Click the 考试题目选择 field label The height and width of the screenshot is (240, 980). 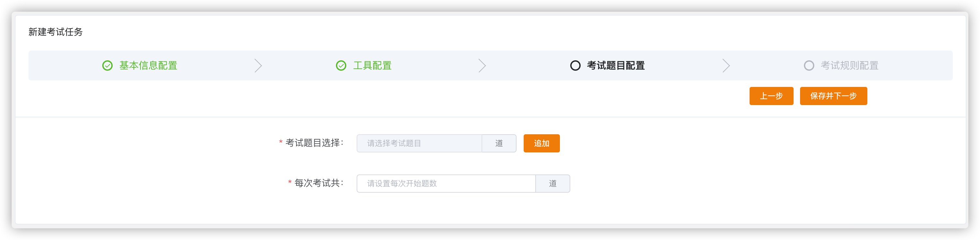pos(314,143)
